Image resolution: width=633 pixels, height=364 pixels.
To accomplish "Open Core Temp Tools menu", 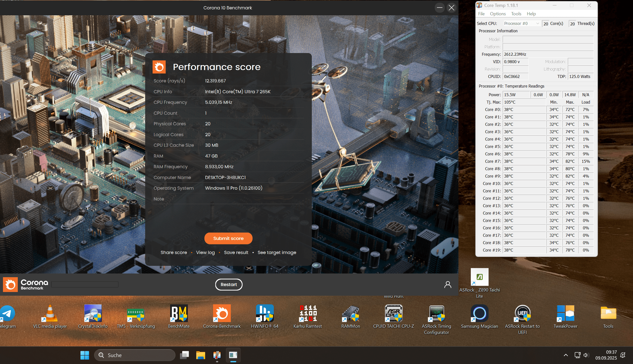I will pyautogui.click(x=516, y=14).
